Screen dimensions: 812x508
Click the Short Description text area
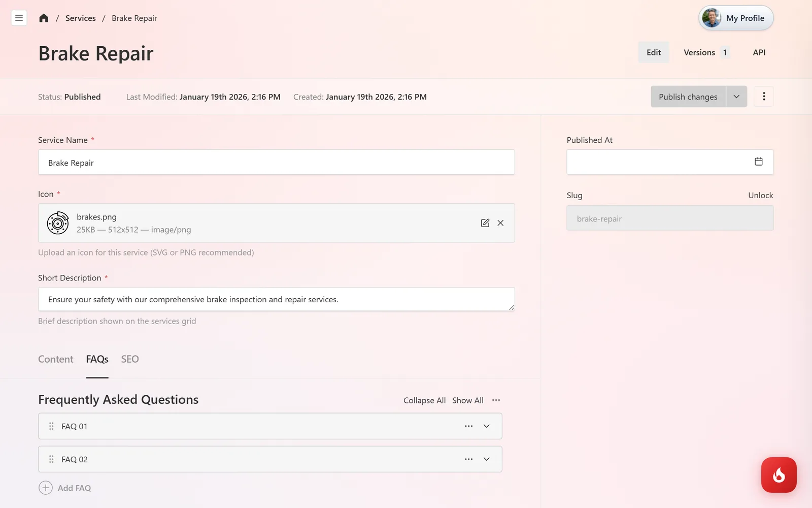point(277,299)
